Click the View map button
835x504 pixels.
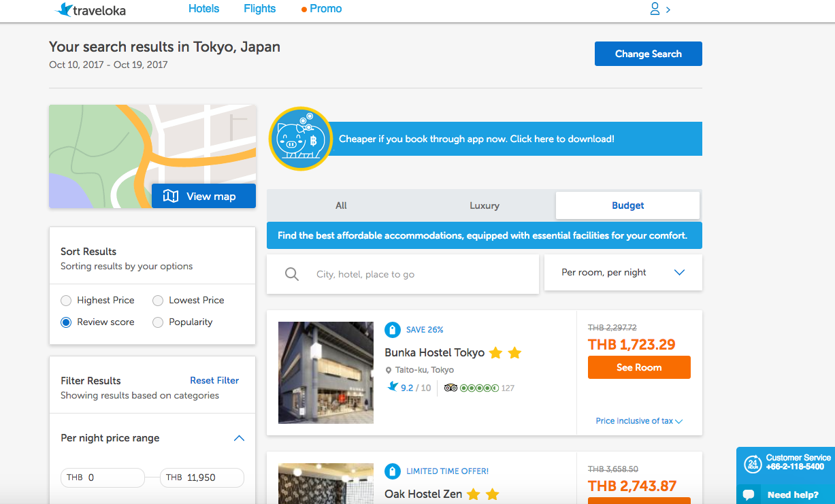click(203, 196)
